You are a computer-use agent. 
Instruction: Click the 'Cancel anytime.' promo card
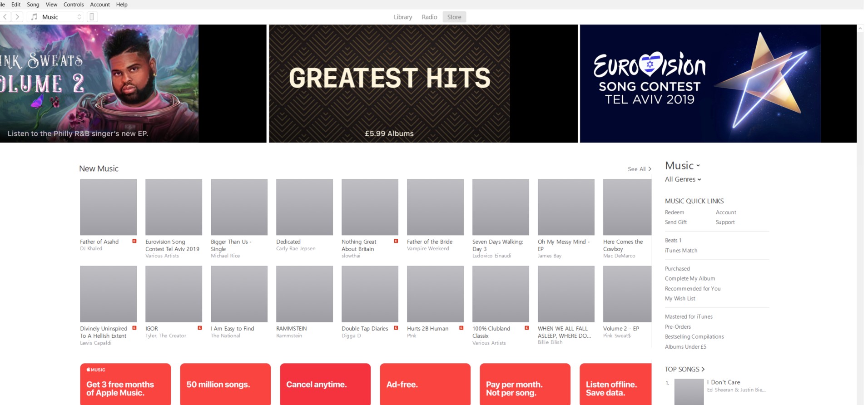[325, 384]
